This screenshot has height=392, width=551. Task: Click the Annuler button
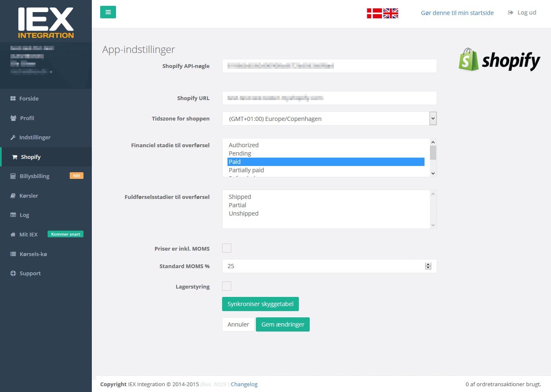click(x=238, y=324)
